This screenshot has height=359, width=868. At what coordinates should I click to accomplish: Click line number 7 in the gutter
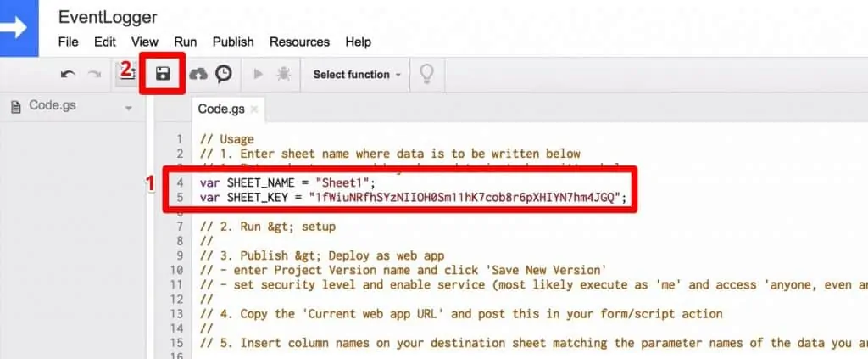tap(180, 227)
